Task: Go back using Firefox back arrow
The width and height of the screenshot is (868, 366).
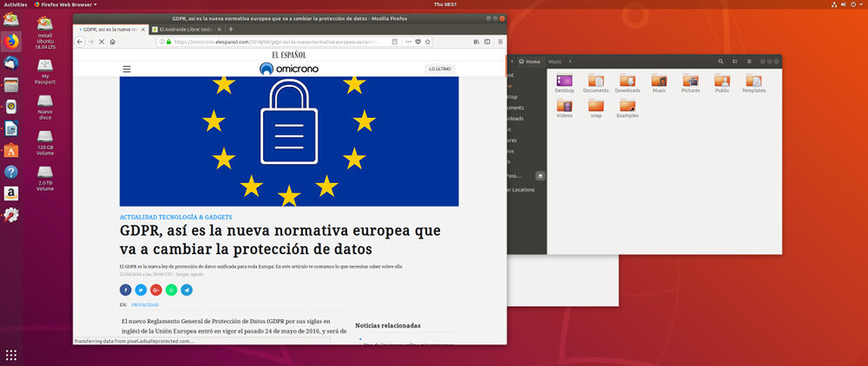Action: click(x=80, y=42)
